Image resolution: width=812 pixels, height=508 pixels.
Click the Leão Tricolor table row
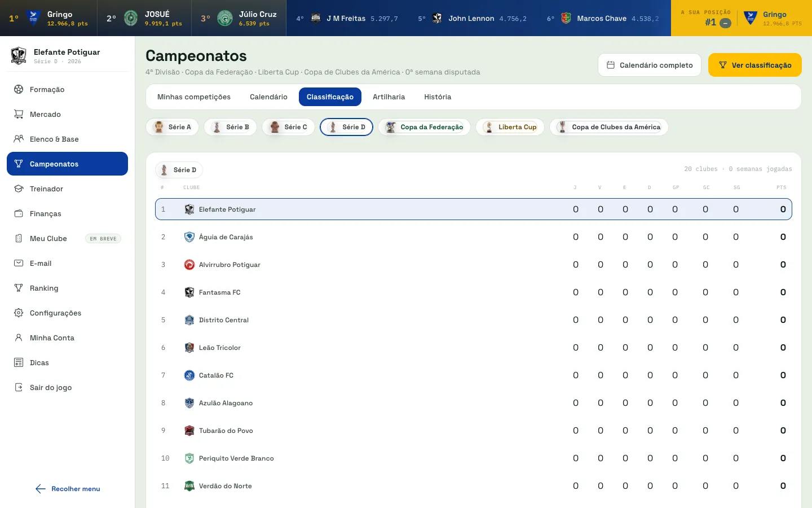(474, 348)
